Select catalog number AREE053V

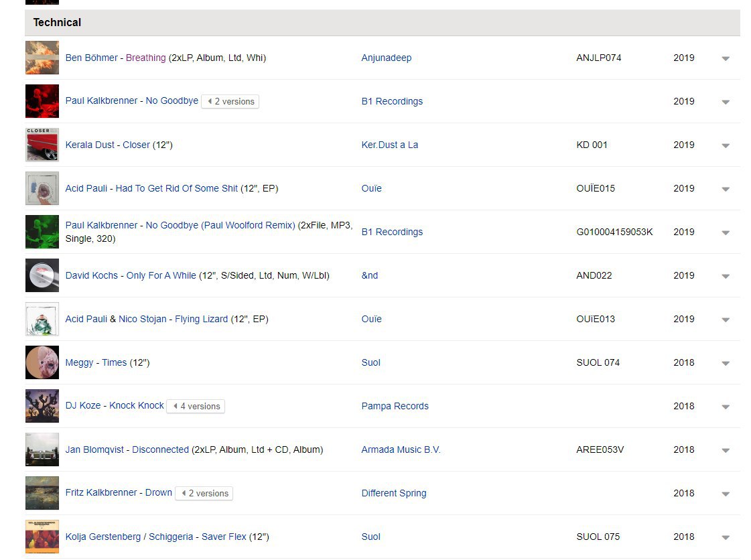[x=600, y=450]
